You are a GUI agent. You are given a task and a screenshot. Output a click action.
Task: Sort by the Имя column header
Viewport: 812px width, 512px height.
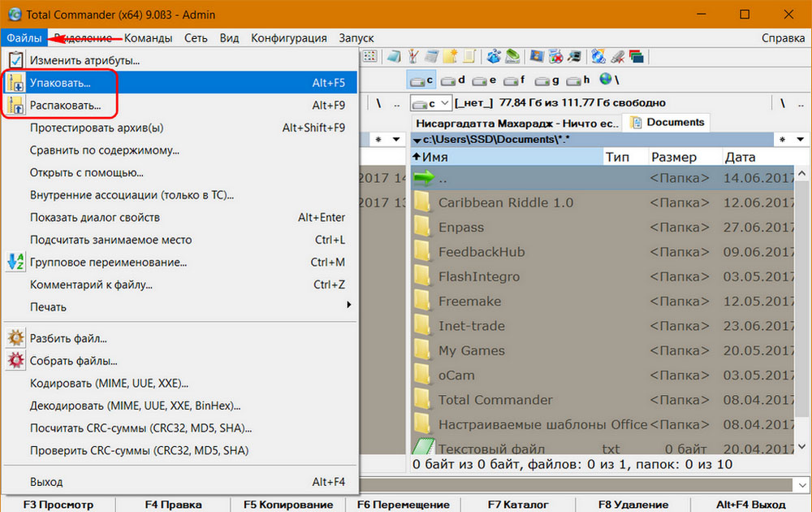point(507,157)
